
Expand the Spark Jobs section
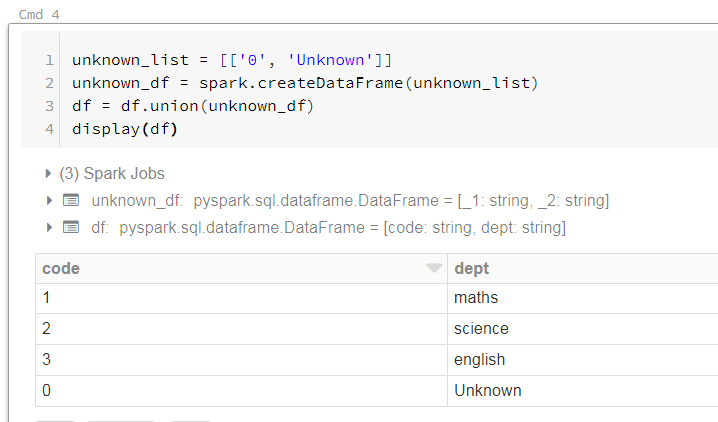48,173
